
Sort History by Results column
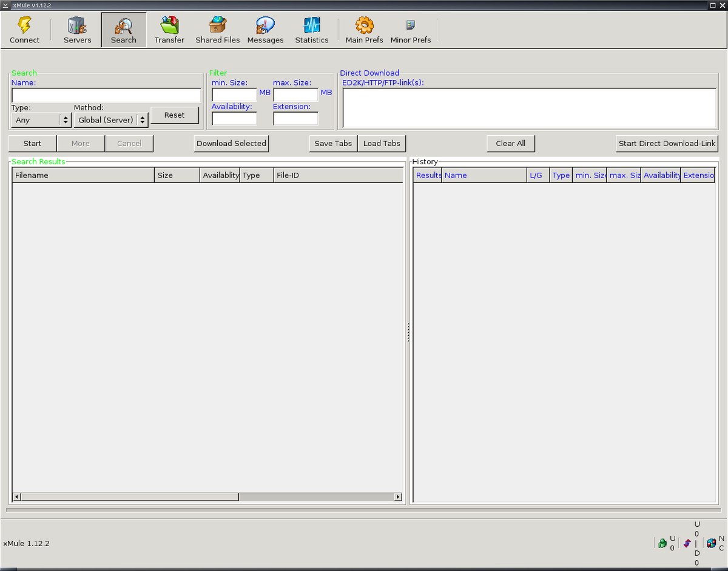428,175
